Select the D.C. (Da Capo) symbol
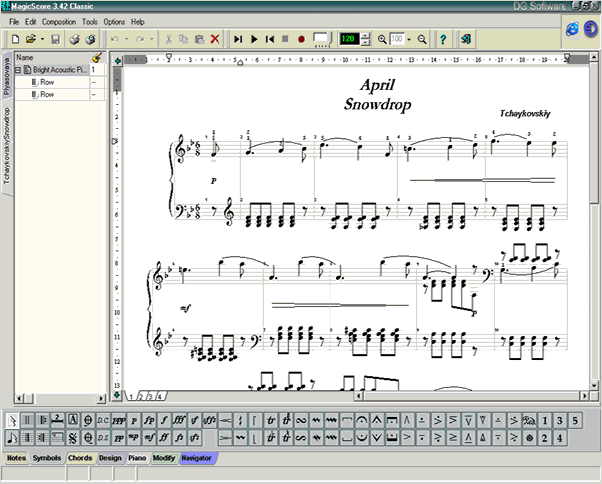Viewport: 602px width, 484px height. click(103, 421)
